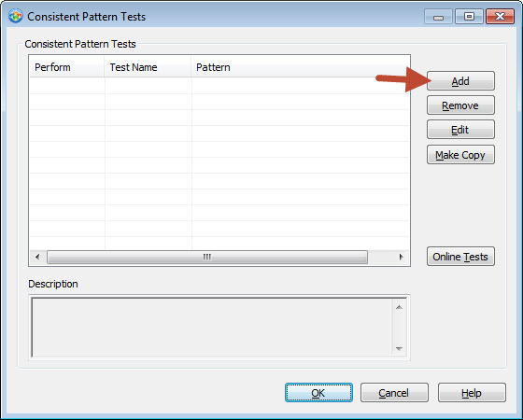Click the Pattern column header
Image resolution: width=523 pixels, height=420 pixels.
[x=300, y=67]
